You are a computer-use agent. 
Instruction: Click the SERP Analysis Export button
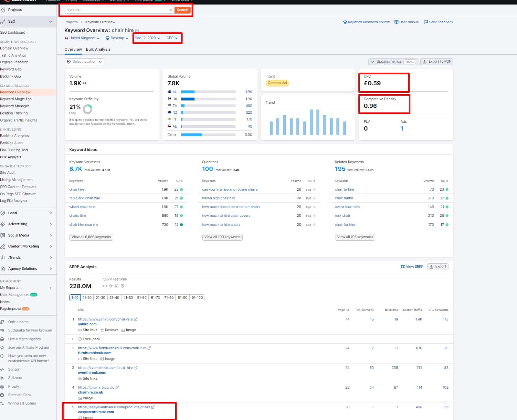(x=438, y=267)
